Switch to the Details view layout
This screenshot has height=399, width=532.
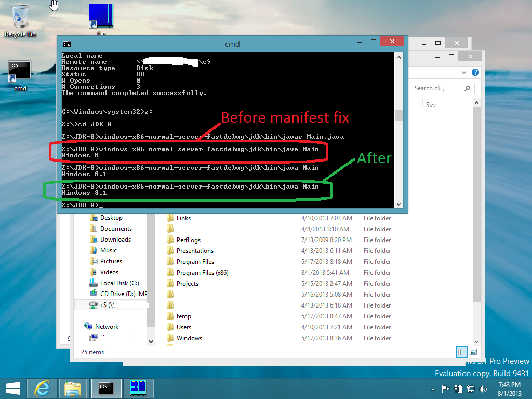462,352
